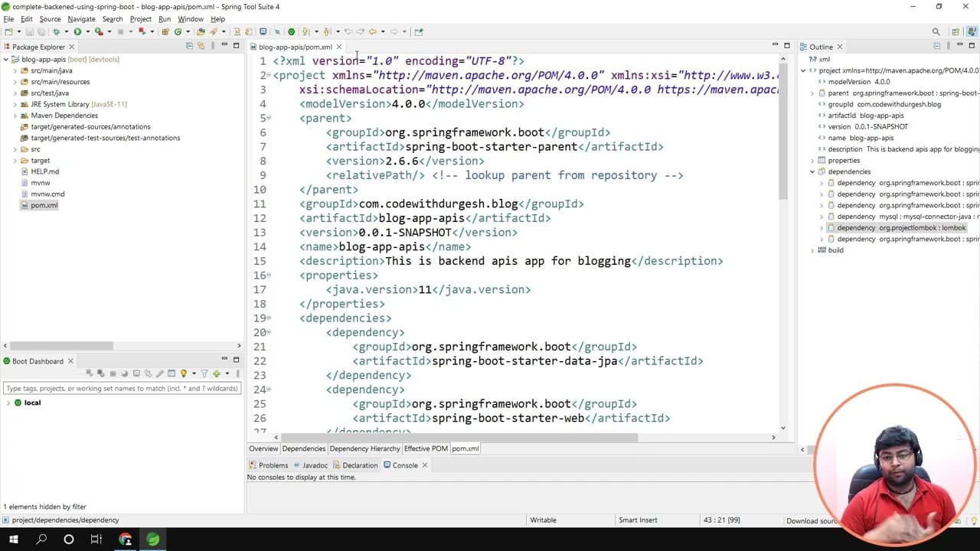980x551 pixels.
Task: Open the Declaration view tab
Action: pyautogui.click(x=355, y=465)
